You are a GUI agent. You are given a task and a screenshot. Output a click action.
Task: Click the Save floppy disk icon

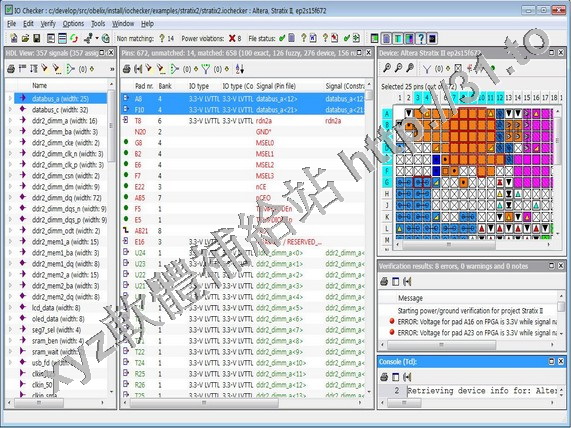click(36, 38)
